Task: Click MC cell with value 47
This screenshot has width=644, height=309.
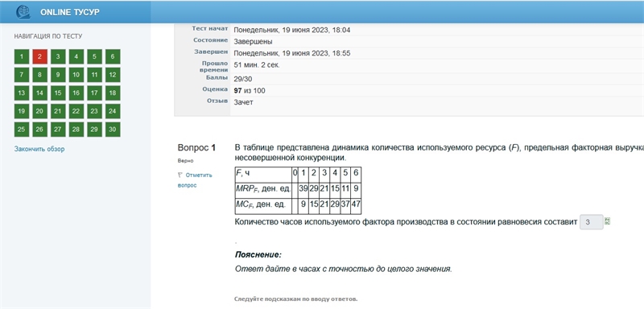Action: pyautogui.click(x=356, y=206)
